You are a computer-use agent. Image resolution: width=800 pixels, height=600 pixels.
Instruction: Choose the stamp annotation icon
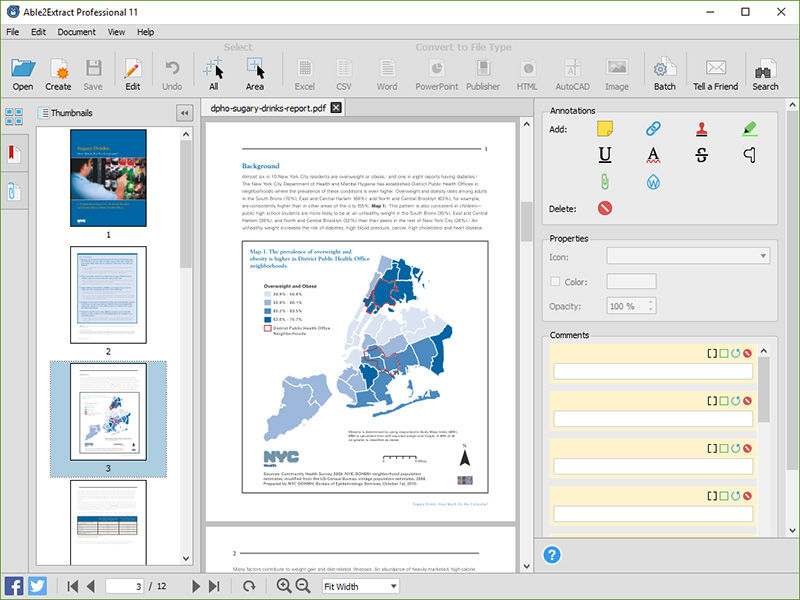702,129
